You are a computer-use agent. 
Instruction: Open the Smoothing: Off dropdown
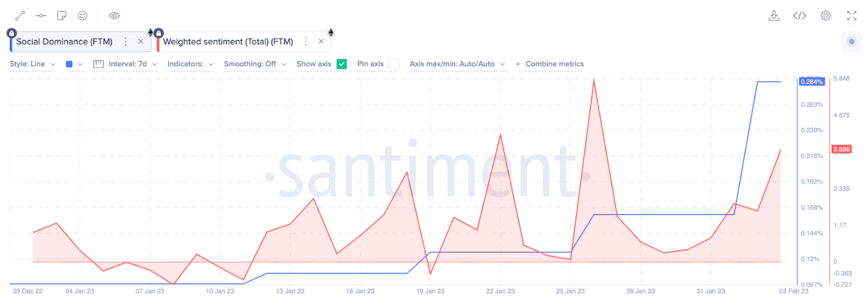(255, 64)
